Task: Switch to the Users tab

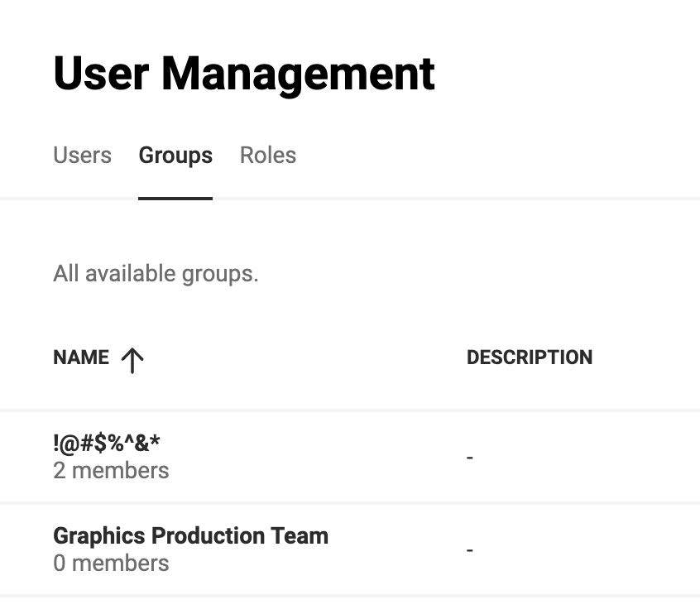Action: [82, 156]
